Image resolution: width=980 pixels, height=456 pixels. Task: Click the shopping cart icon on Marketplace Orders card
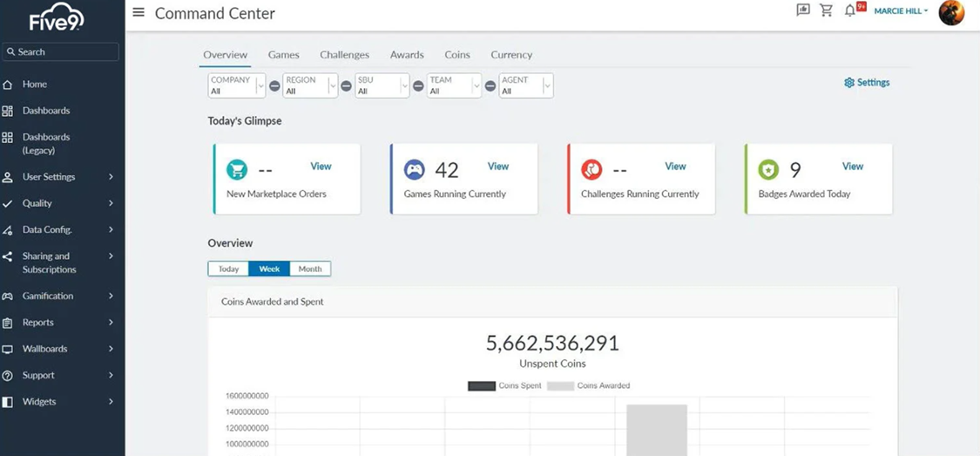236,169
